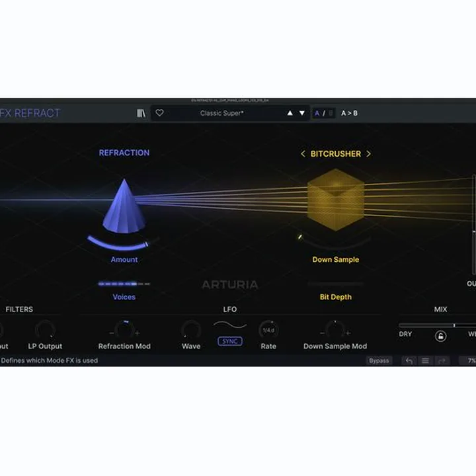Click the Classic Super* preset name
476x476 pixels.
click(221, 113)
